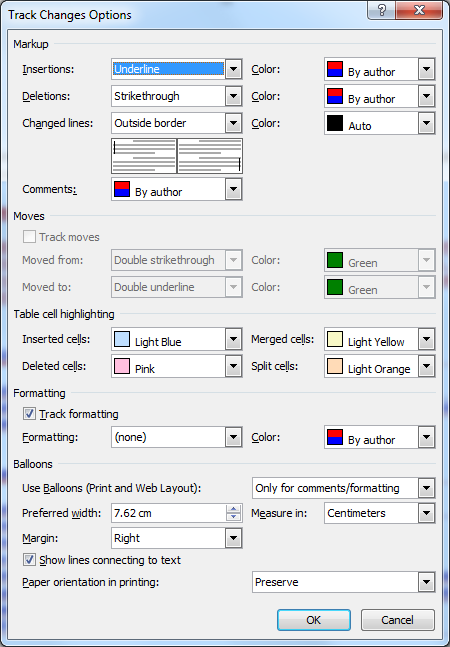450x647 pixels.
Task: Click the right changed-lines border preview
Action: click(x=210, y=156)
